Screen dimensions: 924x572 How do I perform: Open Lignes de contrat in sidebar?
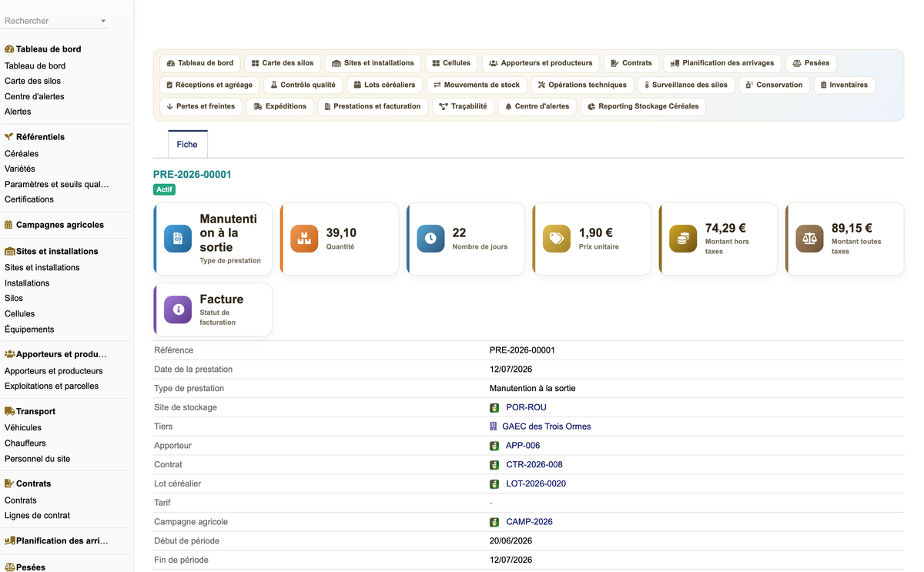point(37,516)
